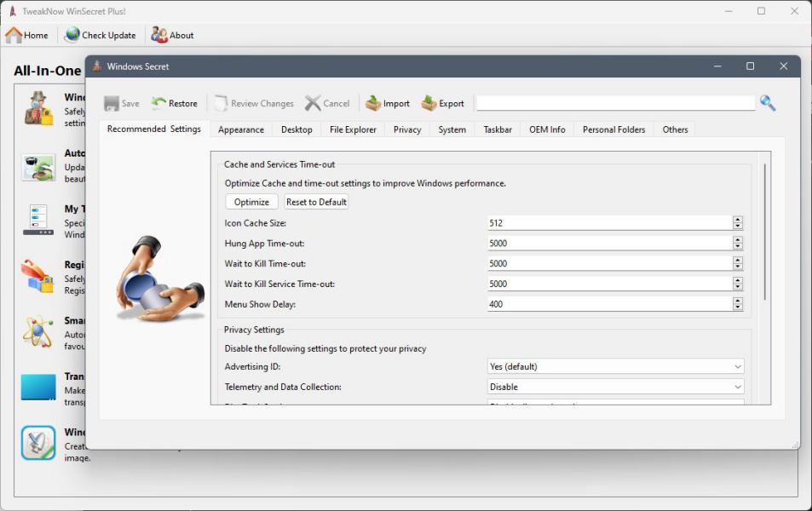Screen dimensions: 812x511
Task: Click the Export label in the toolbar
Action: (452, 104)
